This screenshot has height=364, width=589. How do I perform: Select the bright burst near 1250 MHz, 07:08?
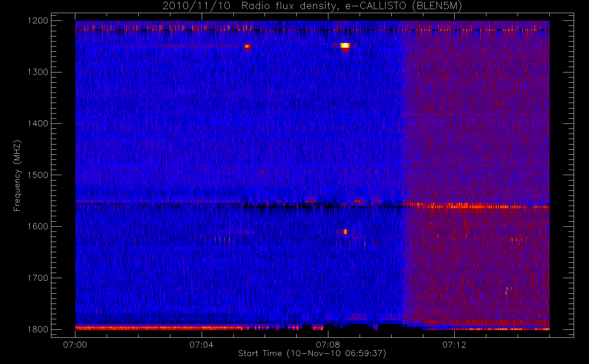coord(345,46)
